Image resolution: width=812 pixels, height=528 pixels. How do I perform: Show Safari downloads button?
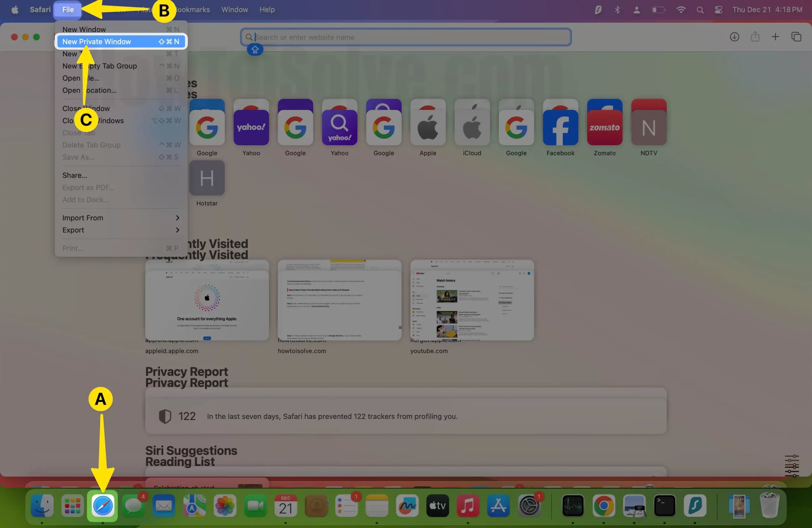[734, 37]
